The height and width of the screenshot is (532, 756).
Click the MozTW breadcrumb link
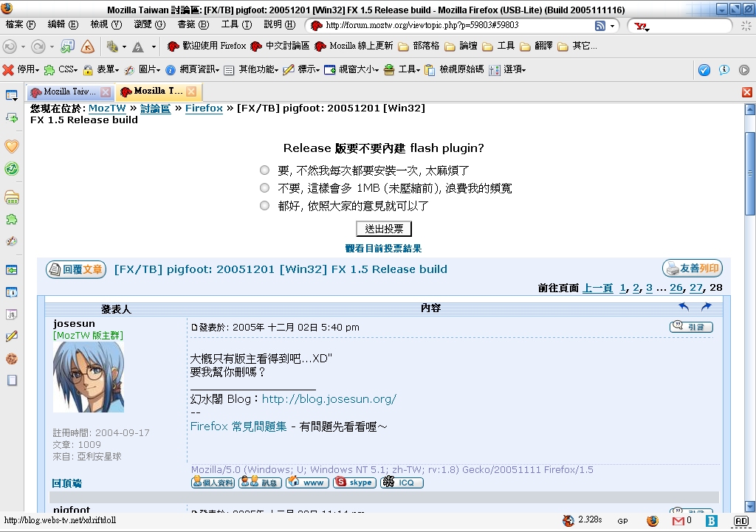tap(107, 108)
